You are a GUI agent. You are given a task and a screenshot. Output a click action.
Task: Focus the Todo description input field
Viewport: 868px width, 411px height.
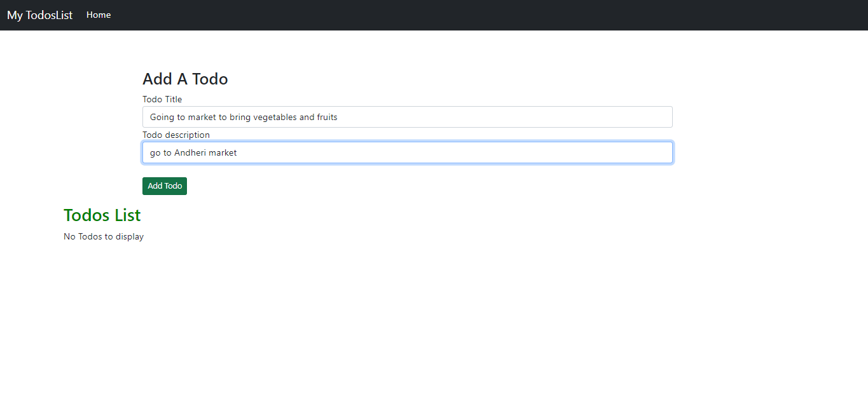click(408, 152)
